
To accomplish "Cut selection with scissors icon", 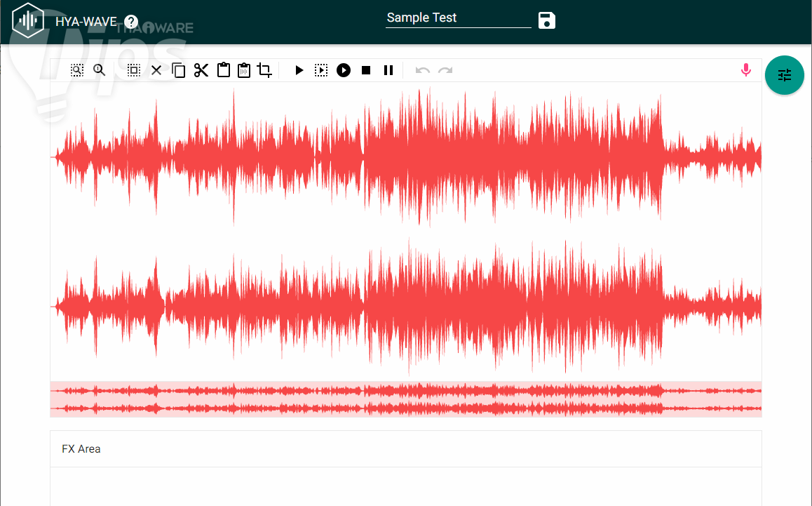I will (x=201, y=70).
